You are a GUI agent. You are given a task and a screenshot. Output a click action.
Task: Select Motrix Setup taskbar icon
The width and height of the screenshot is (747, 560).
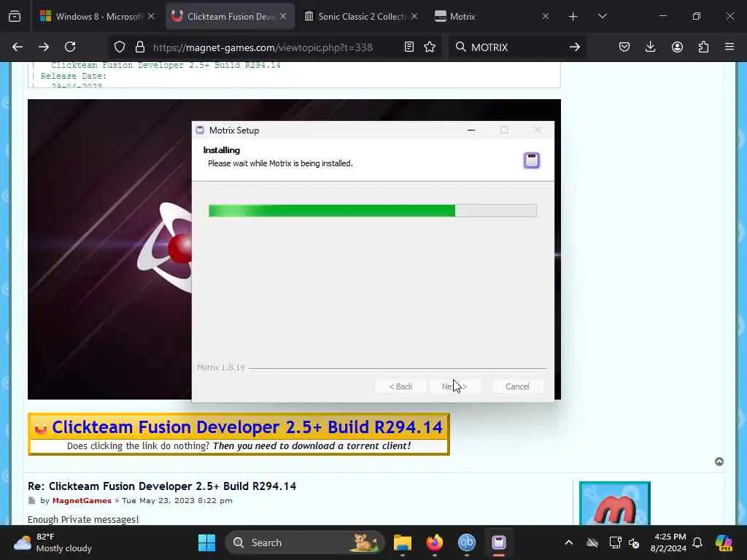pyautogui.click(x=499, y=542)
